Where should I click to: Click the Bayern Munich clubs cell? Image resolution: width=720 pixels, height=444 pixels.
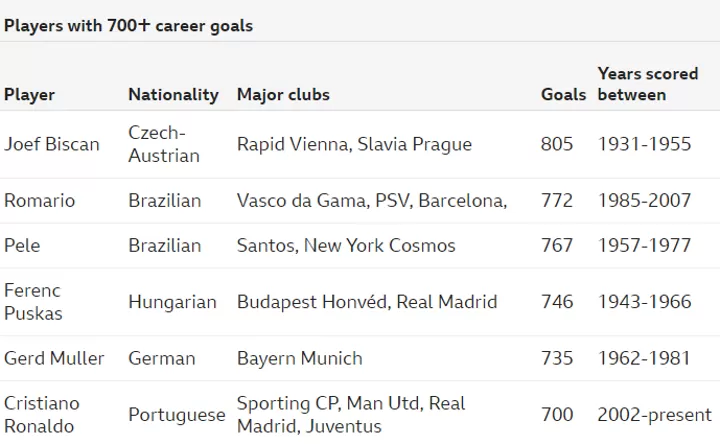click(x=299, y=358)
